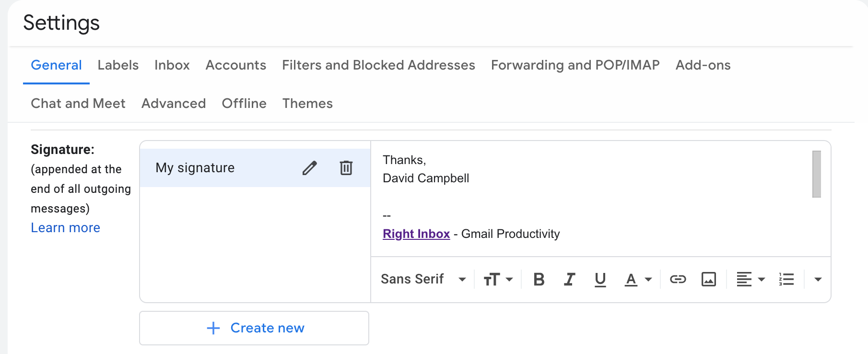The height and width of the screenshot is (354, 868).
Task: Delete My signature with the trash icon
Action: click(346, 168)
